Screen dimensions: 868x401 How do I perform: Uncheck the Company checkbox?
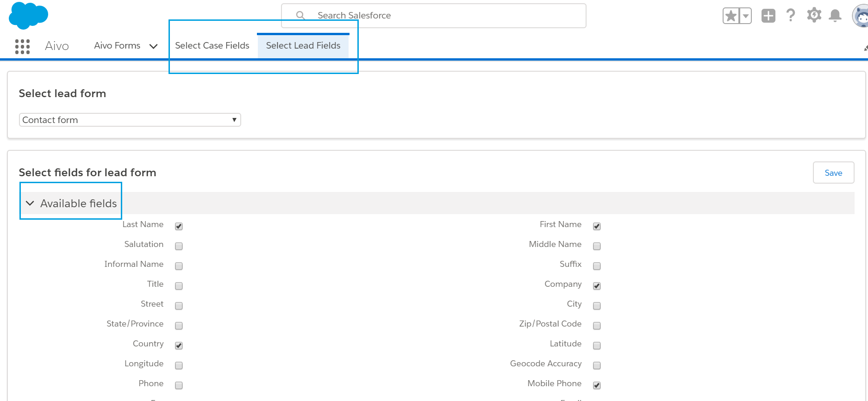pyautogui.click(x=597, y=286)
